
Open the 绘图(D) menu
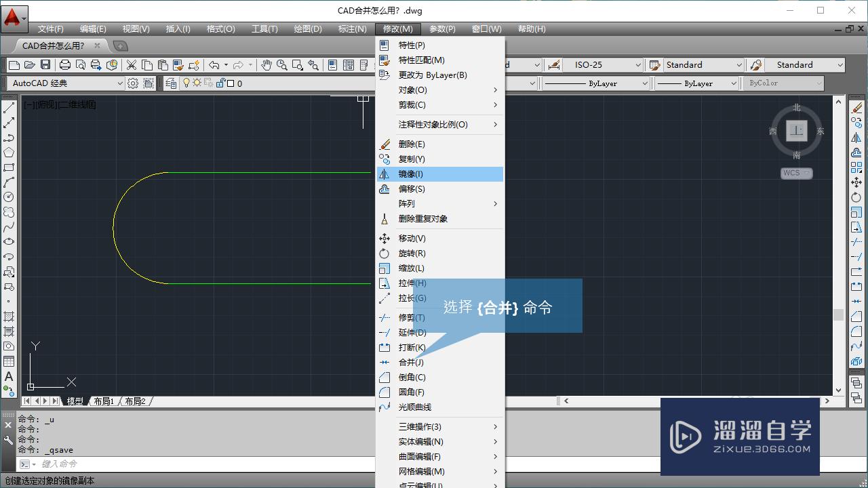tap(308, 29)
